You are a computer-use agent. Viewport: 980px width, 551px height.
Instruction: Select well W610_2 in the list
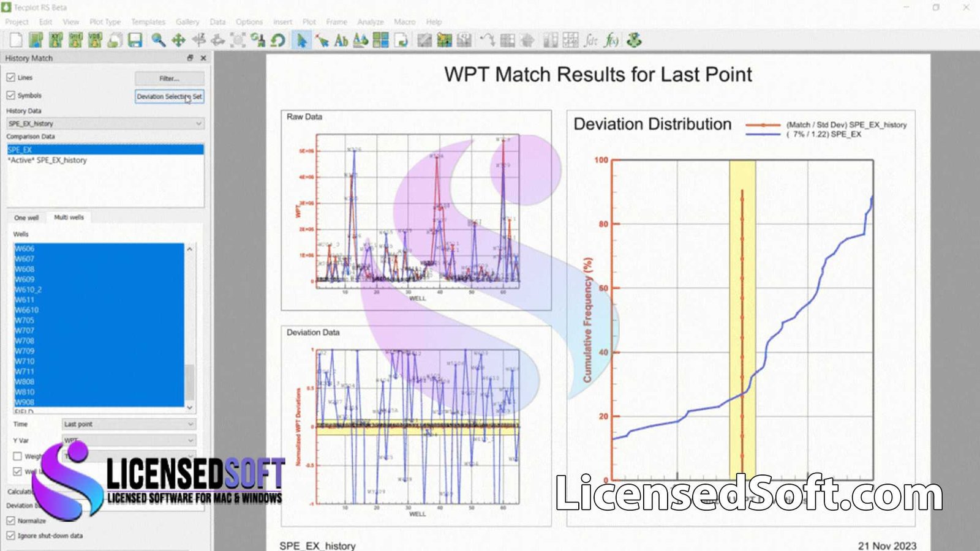[99, 290]
